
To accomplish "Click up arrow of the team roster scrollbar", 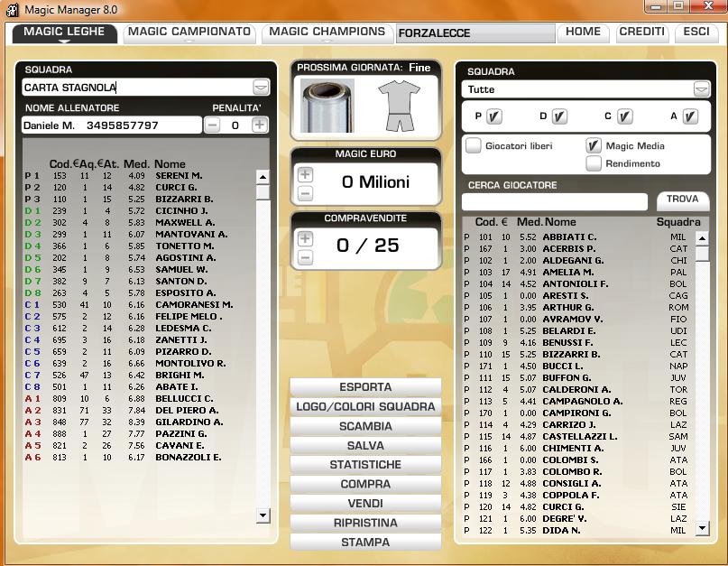I will coord(263,177).
